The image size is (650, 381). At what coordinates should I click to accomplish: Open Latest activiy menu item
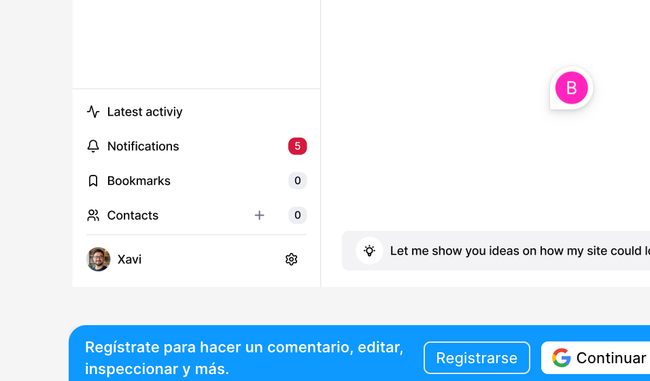(x=145, y=112)
